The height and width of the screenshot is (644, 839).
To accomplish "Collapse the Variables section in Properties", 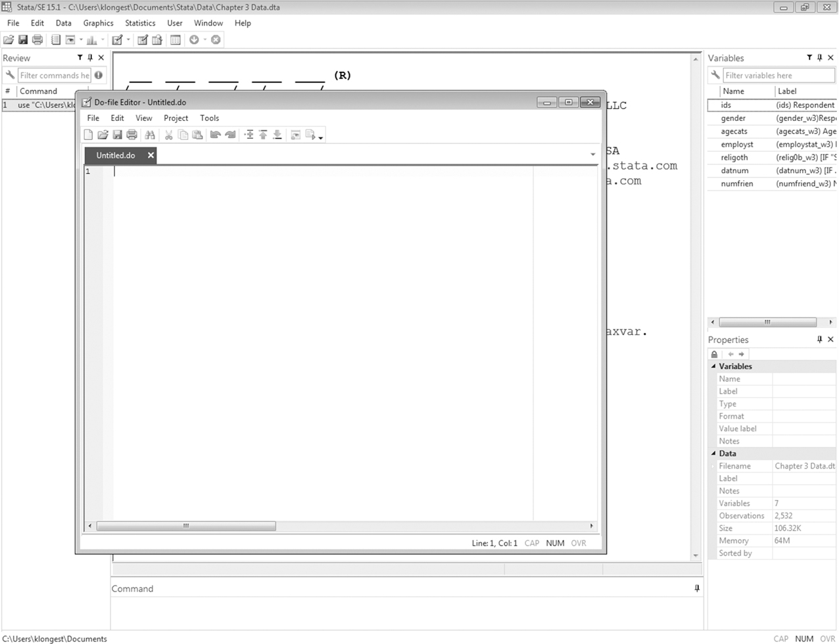I will click(x=713, y=367).
